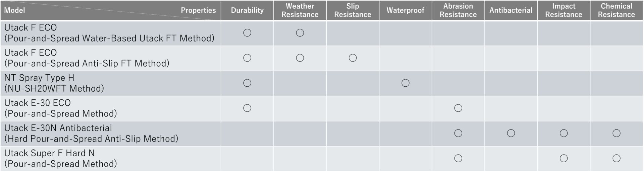Screen dimensions: 644x175
Task: Click Slip Resistance circle in Anti-Slip FT Method row
Action: click(353, 58)
